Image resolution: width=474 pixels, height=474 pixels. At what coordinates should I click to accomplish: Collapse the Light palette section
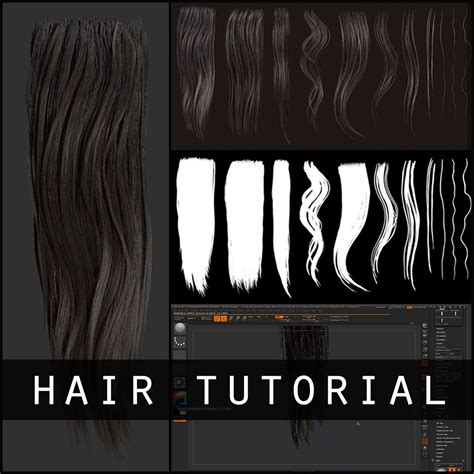[x=438, y=461]
